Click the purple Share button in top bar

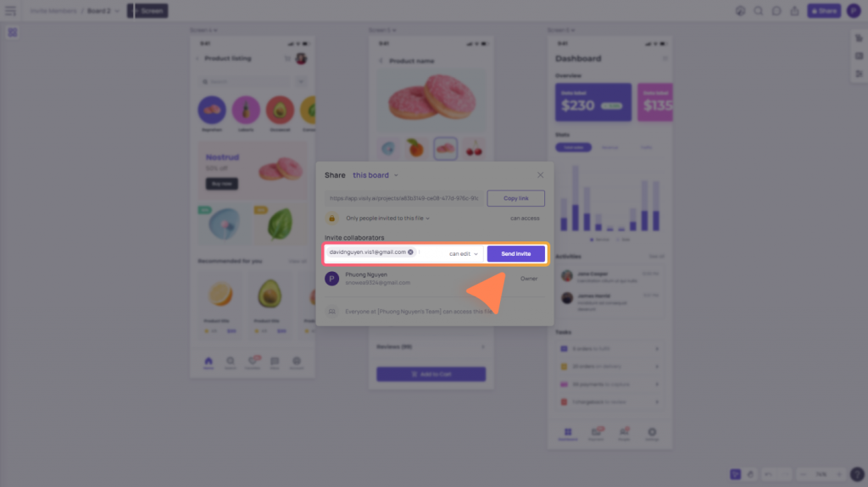pyautogui.click(x=824, y=10)
